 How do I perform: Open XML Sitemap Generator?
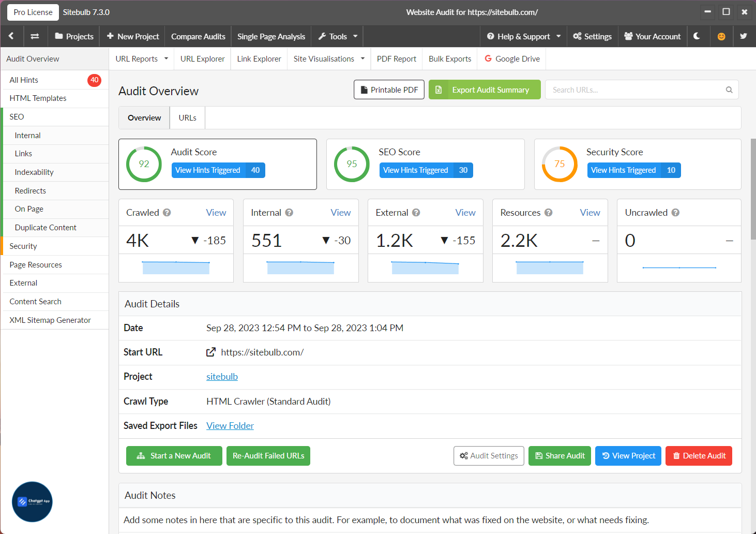tap(55, 320)
